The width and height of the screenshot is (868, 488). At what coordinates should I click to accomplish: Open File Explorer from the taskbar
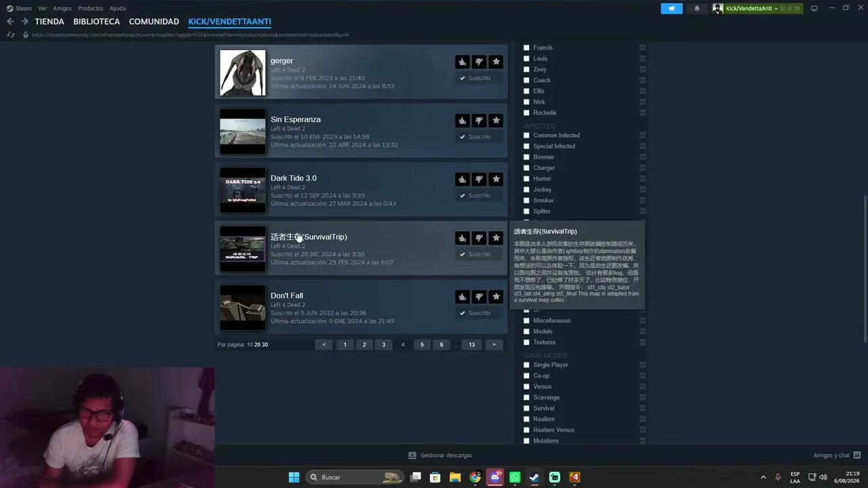click(x=455, y=477)
